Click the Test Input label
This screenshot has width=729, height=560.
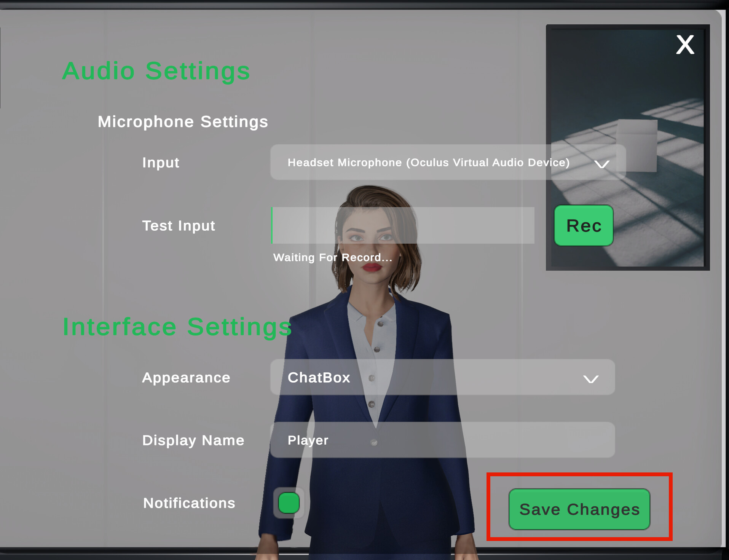tap(179, 226)
